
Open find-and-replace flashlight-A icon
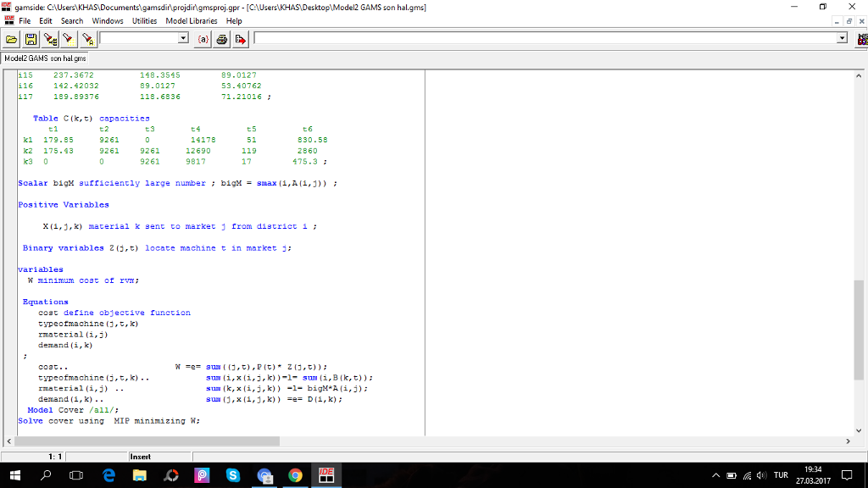(x=87, y=38)
